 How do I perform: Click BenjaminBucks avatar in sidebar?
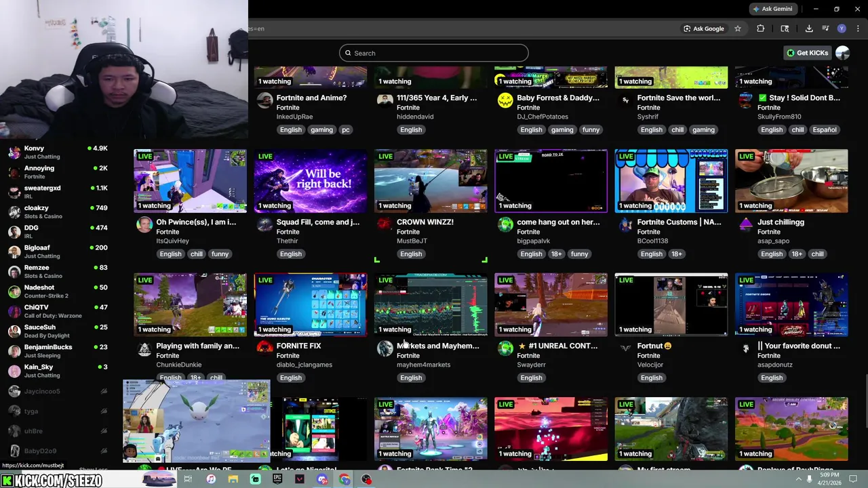(x=14, y=351)
